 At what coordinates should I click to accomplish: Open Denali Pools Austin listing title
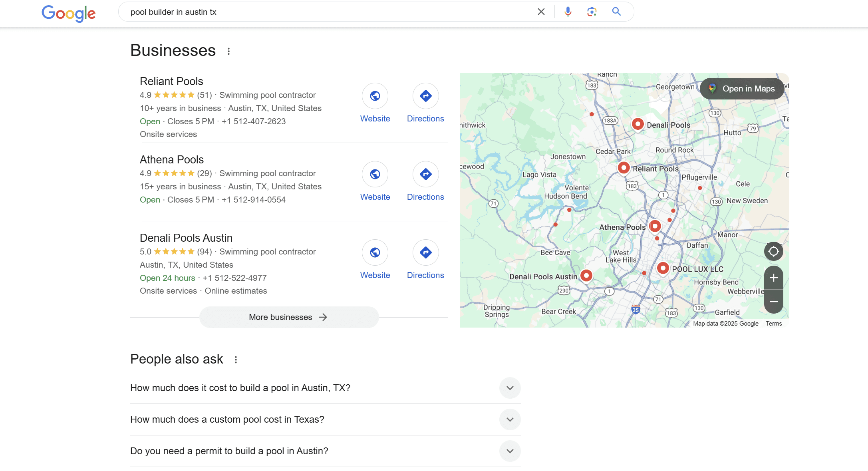click(186, 238)
